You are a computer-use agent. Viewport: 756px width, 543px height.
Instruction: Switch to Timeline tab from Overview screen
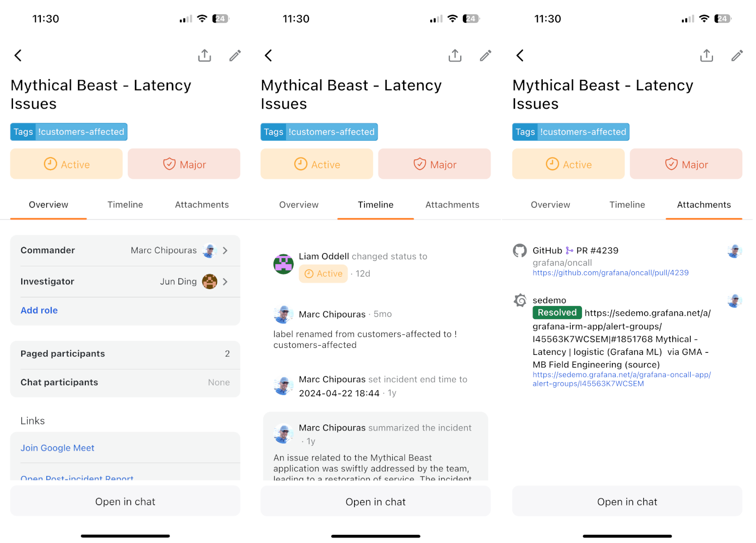coord(125,205)
